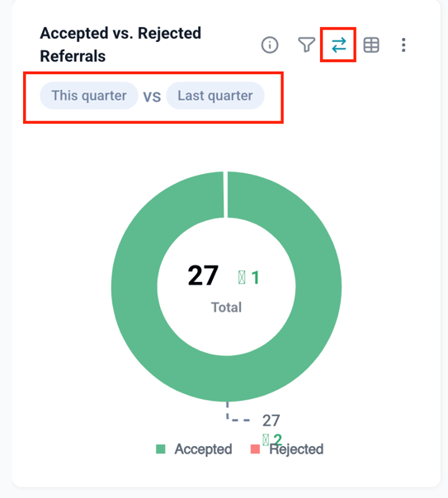Select the This quarter pill
448x498 pixels.
(89, 96)
